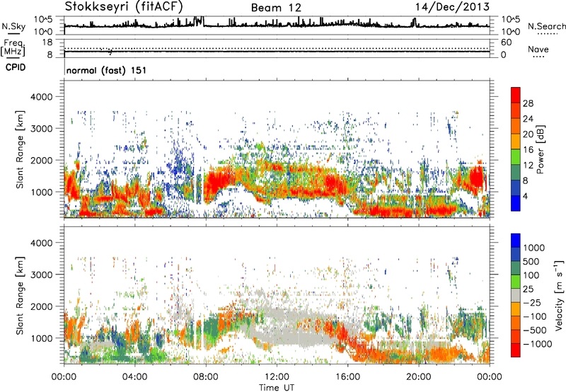Select the 'Freq. [MHz]' axis label

13,48
